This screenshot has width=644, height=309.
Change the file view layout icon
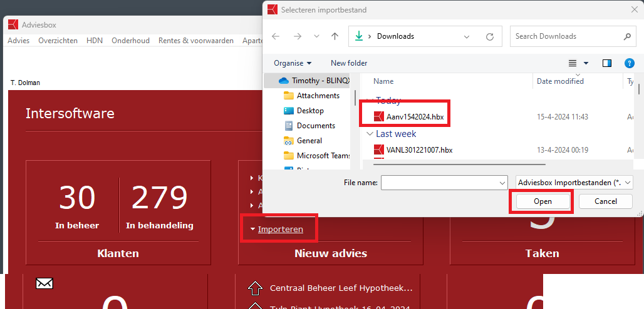pyautogui.click(x=573, y=63)
